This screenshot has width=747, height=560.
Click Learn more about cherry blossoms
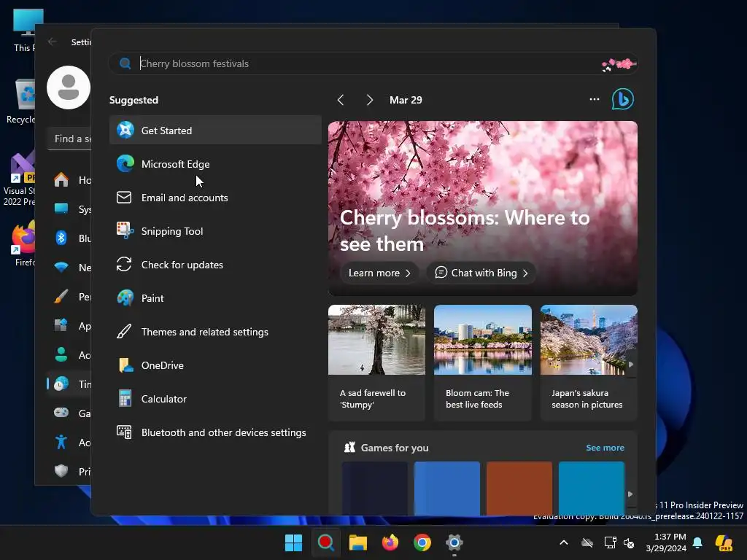click(x=379, y=273)
